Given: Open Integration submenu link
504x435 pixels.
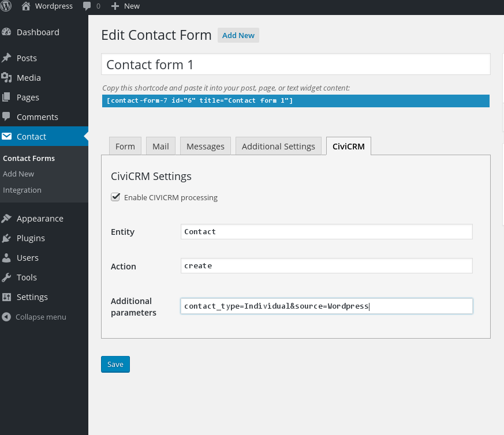Looking at the screenshot, I should [x=22, y=190].
